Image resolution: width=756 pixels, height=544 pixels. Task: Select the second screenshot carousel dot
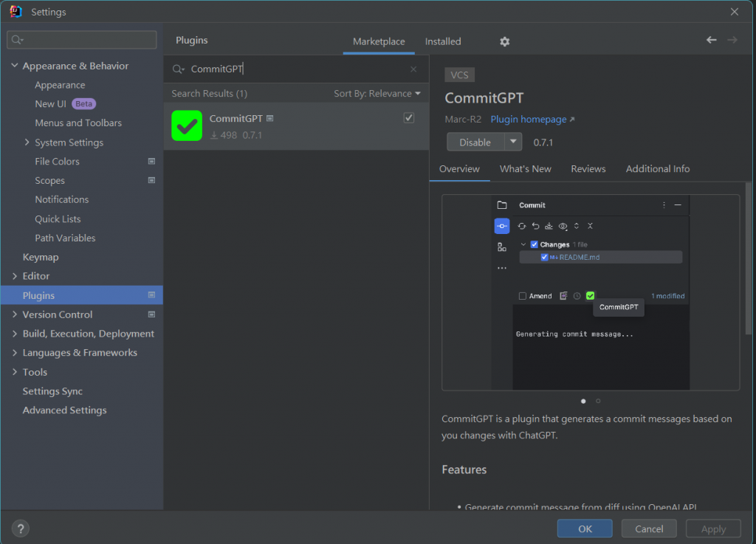click(598, 401)
